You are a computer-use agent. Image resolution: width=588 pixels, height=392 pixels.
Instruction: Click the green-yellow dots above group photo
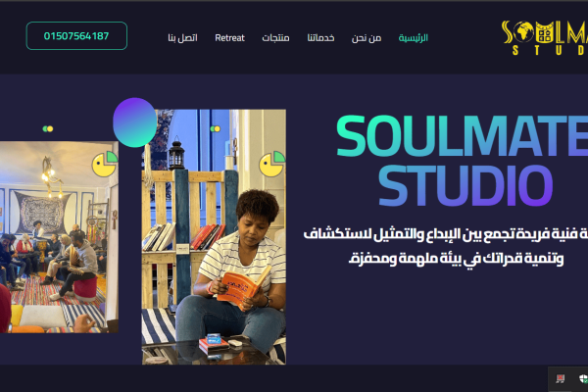point(48,128)
